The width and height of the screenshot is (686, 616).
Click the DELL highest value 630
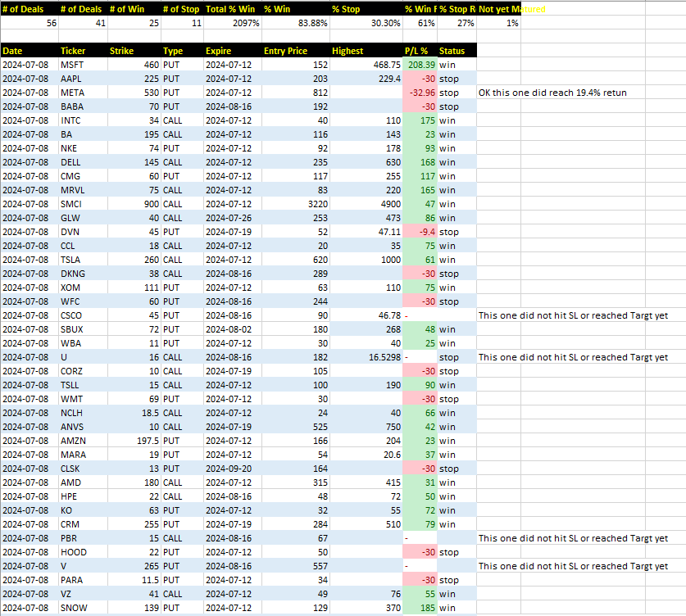pos(366,162)
